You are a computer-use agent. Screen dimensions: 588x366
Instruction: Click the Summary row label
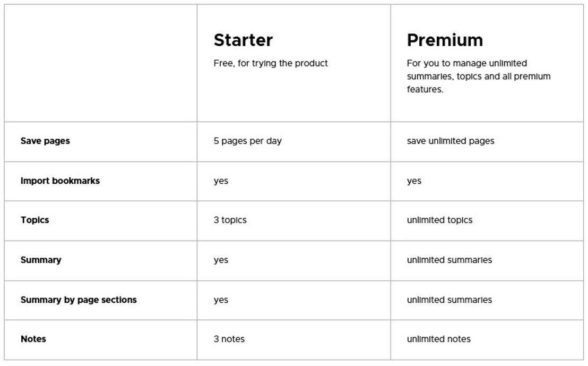[x=40, y=260]
